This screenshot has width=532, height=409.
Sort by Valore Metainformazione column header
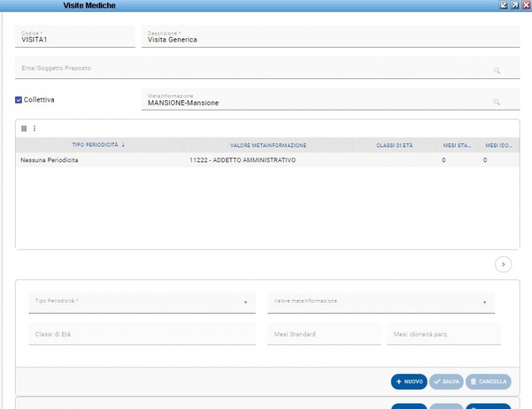click(x=268, y=145)
